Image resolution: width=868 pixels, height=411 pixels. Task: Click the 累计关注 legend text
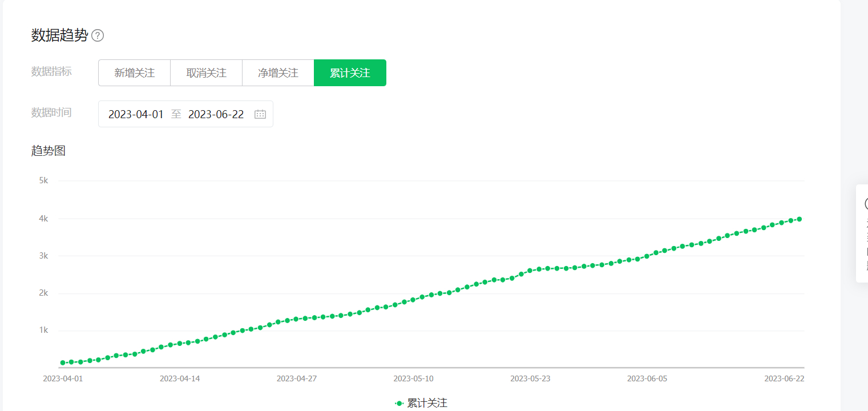tap(427, 403)
